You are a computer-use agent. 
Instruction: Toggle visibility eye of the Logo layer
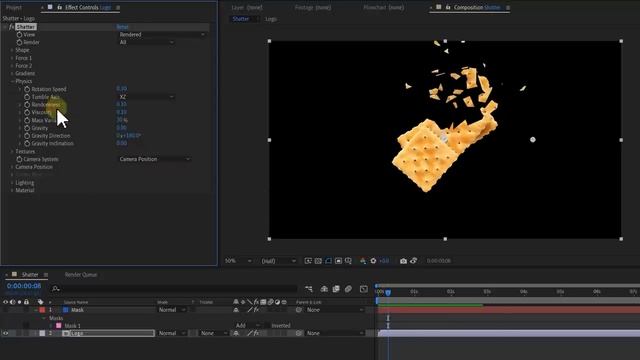(x=5, y=333)
